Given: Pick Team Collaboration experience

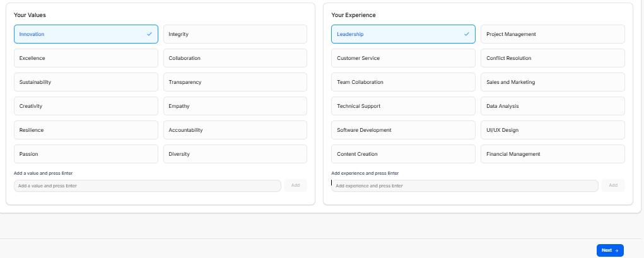Looking at the screenshot, I should (403, 82).
